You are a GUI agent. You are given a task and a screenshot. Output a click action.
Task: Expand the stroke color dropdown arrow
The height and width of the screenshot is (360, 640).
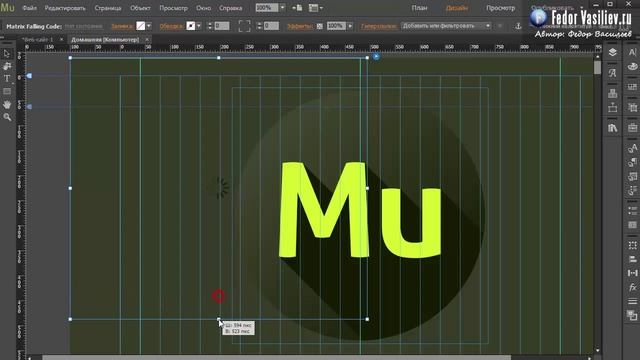tap(199, 26)
